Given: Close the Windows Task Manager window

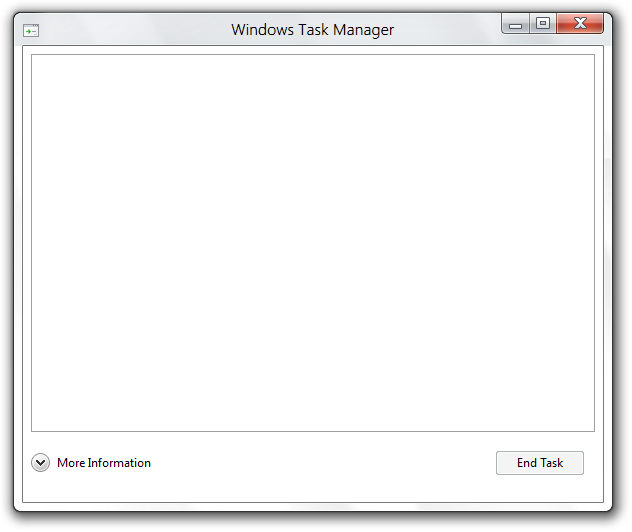Looking at the screenshot, I should tap(580, 23).
